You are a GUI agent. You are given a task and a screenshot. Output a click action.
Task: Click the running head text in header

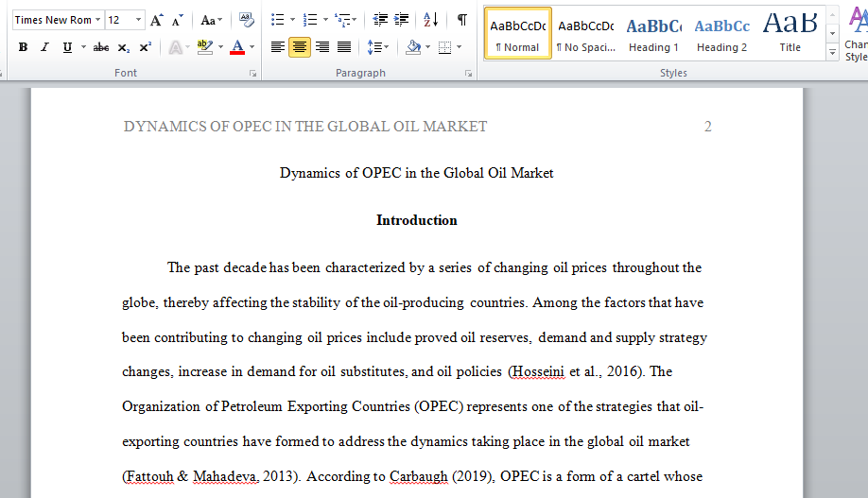coord(305,127)
